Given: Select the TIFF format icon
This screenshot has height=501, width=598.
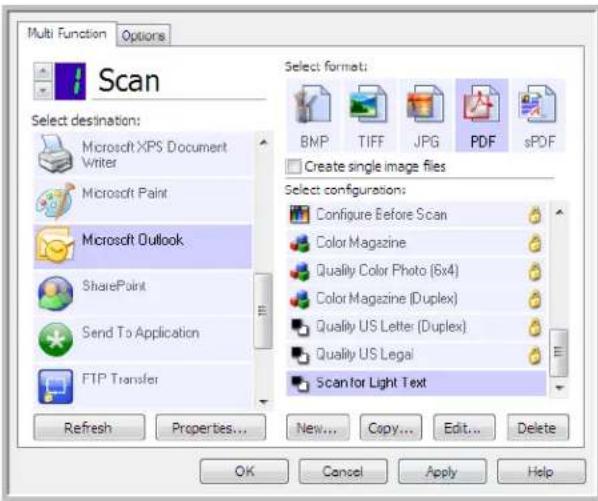Looking at the screenshot, I should click(x=369, y=104).
